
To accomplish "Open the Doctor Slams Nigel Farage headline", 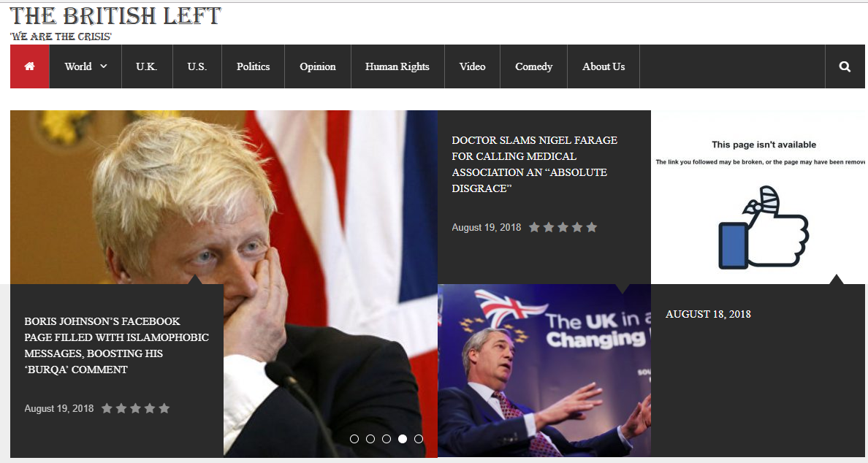I will click(535, 164).
